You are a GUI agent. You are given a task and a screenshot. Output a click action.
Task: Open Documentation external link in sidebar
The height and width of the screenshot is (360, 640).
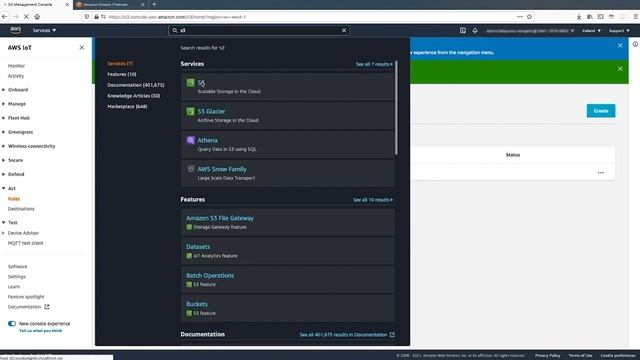[x=28, y=307]
